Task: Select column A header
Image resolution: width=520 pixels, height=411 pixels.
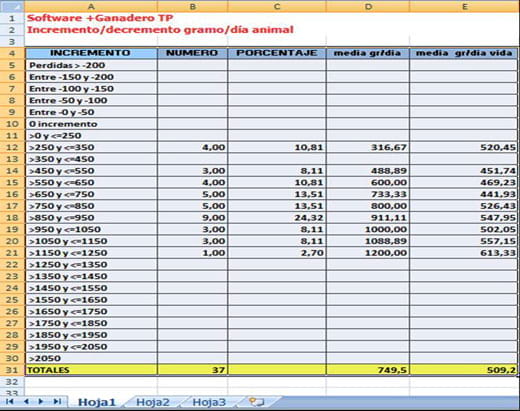Action: point(91,6)
